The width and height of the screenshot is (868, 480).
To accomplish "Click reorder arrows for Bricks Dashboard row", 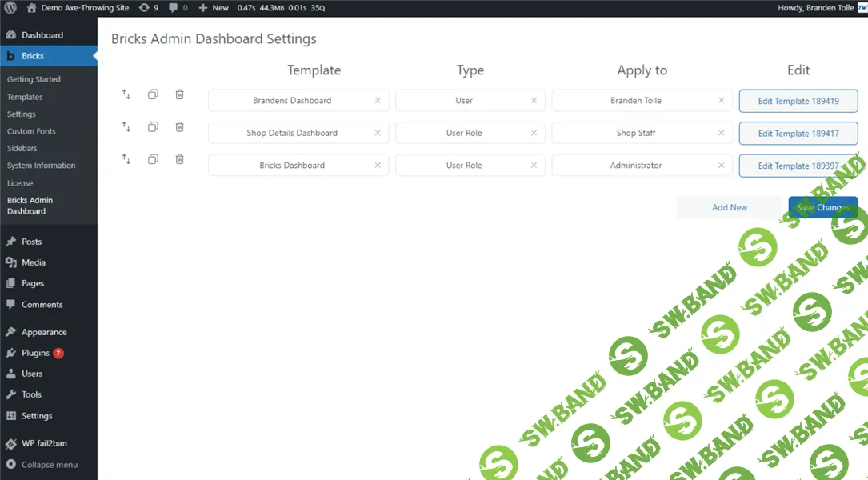I will point(126,159).
